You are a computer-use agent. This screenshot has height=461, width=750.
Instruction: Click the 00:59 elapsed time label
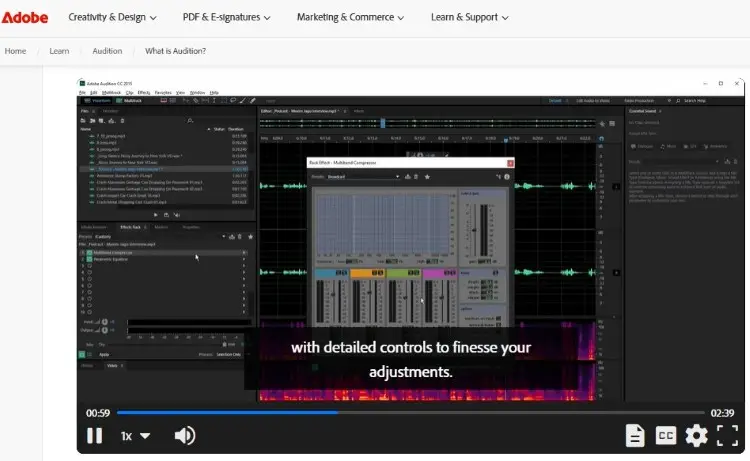(98, 413)
